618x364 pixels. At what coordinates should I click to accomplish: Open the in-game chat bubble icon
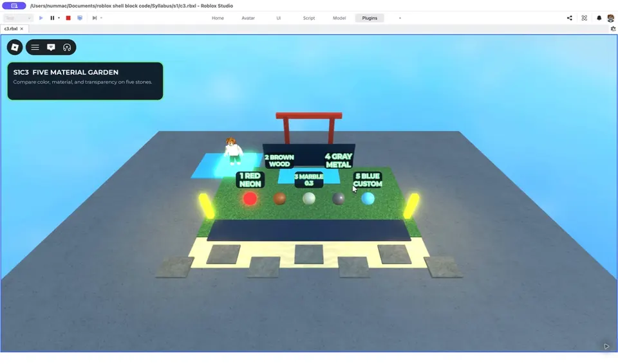(x=51, y=48)
